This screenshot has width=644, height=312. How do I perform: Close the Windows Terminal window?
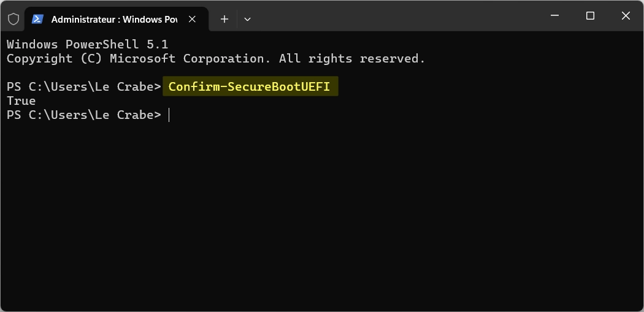coord(626,15)
